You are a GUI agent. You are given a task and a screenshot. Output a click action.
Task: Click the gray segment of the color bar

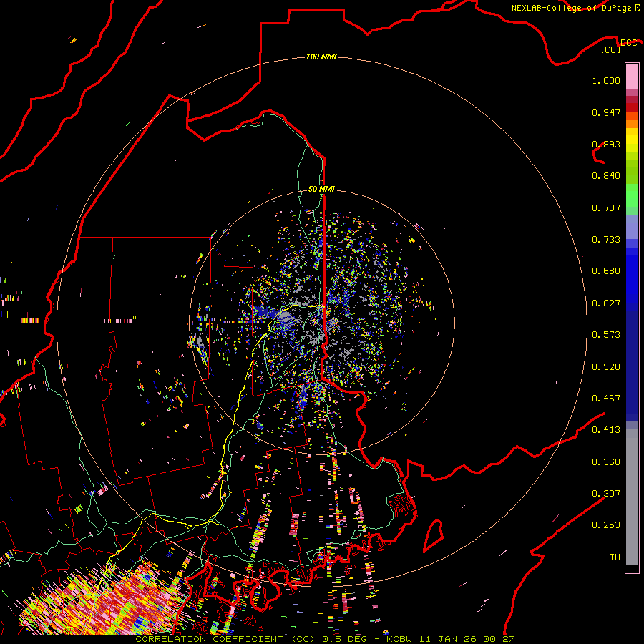(x=632, y=497)
